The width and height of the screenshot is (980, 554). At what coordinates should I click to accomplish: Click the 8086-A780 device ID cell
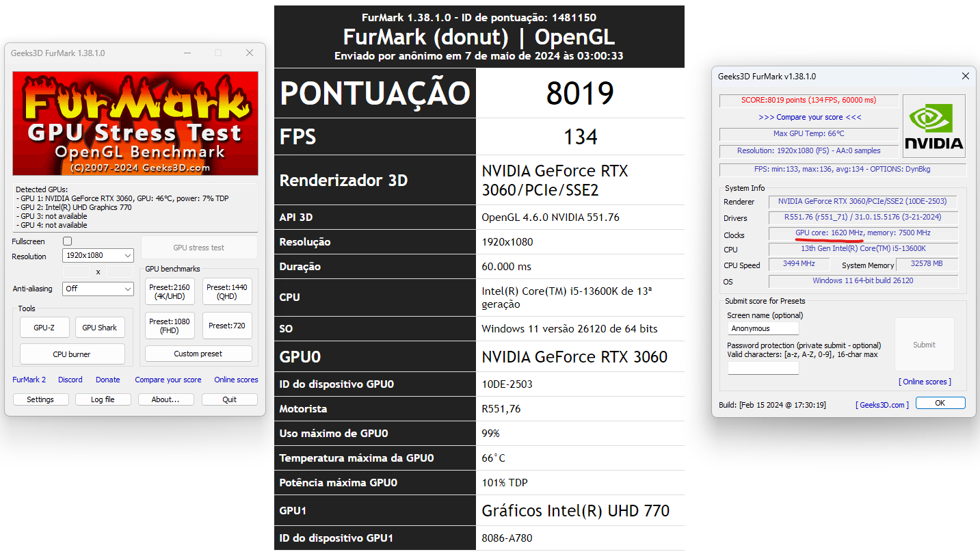(580, 538)
